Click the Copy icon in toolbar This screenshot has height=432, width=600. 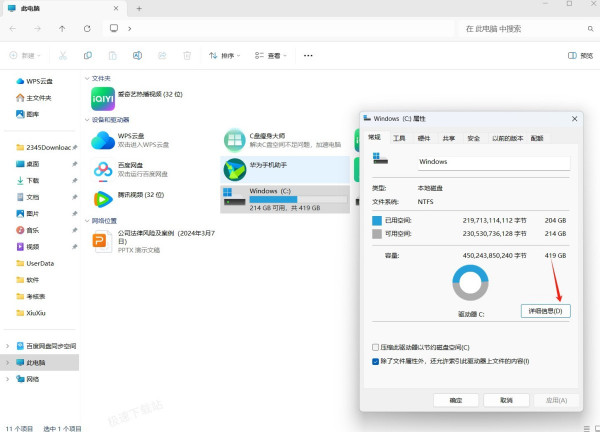pos(88,56)
